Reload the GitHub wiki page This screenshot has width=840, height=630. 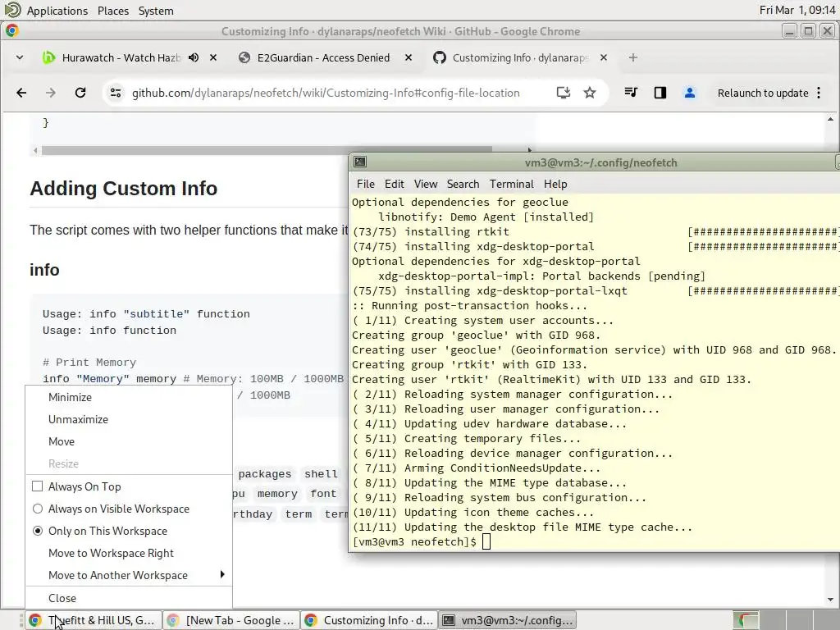80,93
